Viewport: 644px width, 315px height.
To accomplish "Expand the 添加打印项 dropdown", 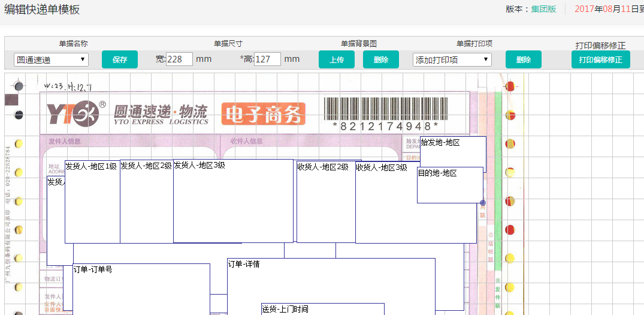I will (x=452, y=60).
